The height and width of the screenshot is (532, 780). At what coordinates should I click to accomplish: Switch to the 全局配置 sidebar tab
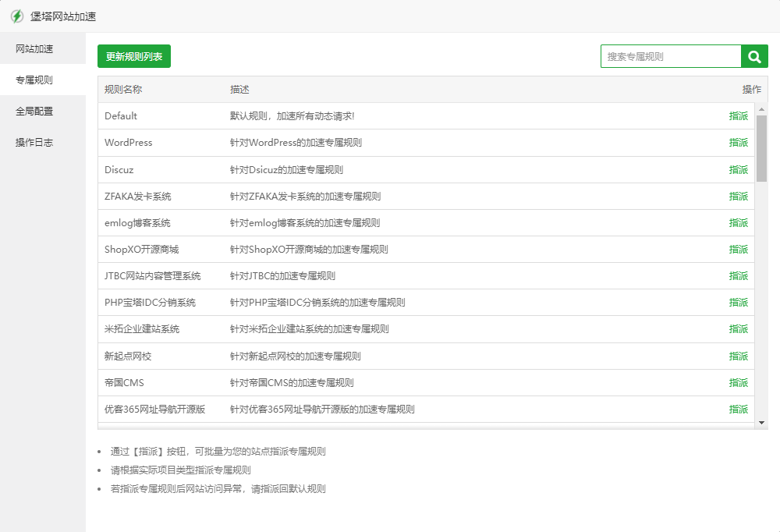(x=43, y=111)
